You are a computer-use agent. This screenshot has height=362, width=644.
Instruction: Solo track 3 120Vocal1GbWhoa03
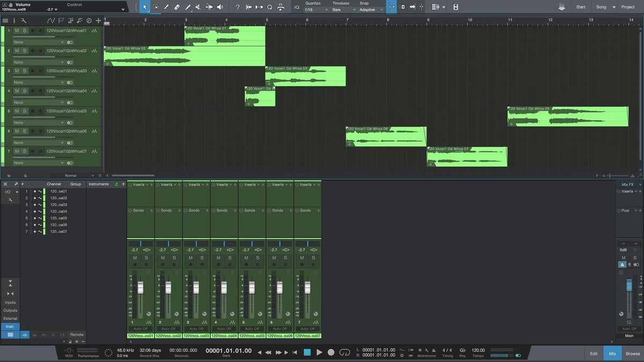point(25,71)
